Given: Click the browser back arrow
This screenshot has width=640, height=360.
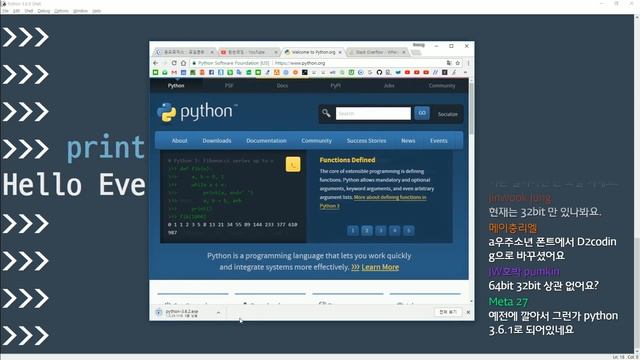Looking at the screenshot, I should point(156,63).
